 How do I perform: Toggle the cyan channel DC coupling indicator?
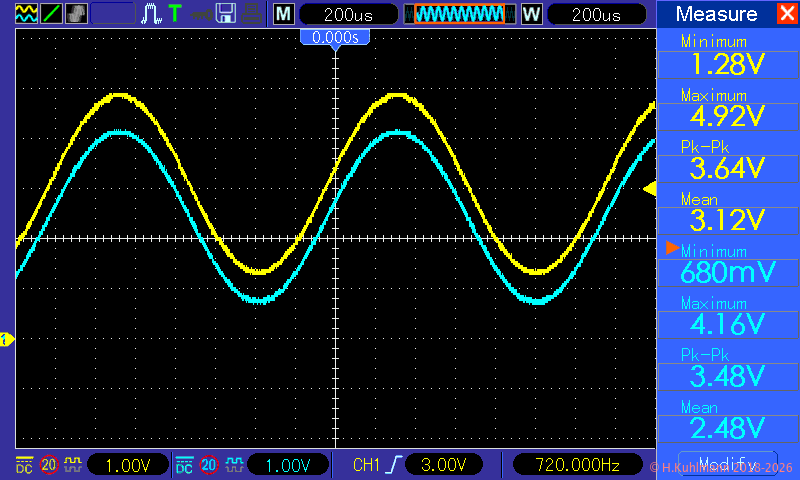click(x=184, y=464)
